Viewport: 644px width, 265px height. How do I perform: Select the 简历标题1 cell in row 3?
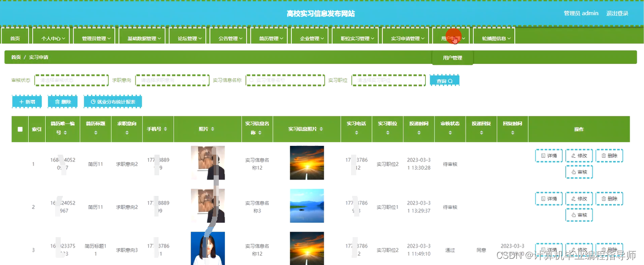(x=96, y=250)
